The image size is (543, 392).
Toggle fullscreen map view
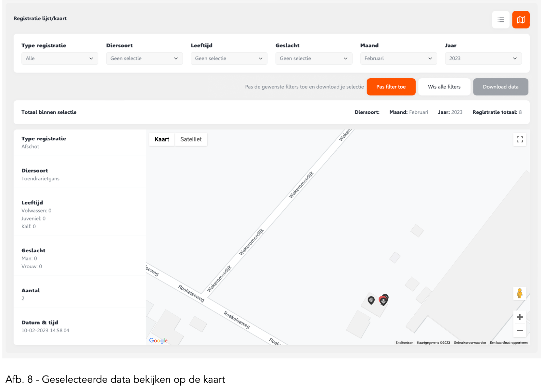[520, 139]
